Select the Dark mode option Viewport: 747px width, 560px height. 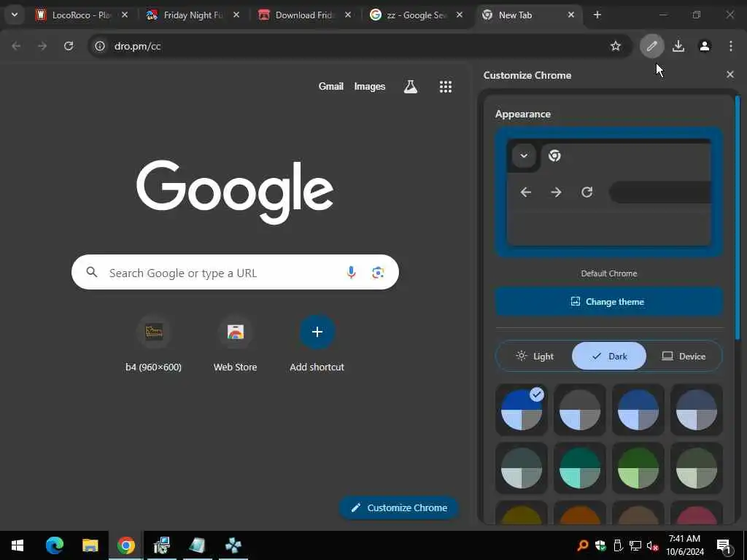click(x=609, y=356)
